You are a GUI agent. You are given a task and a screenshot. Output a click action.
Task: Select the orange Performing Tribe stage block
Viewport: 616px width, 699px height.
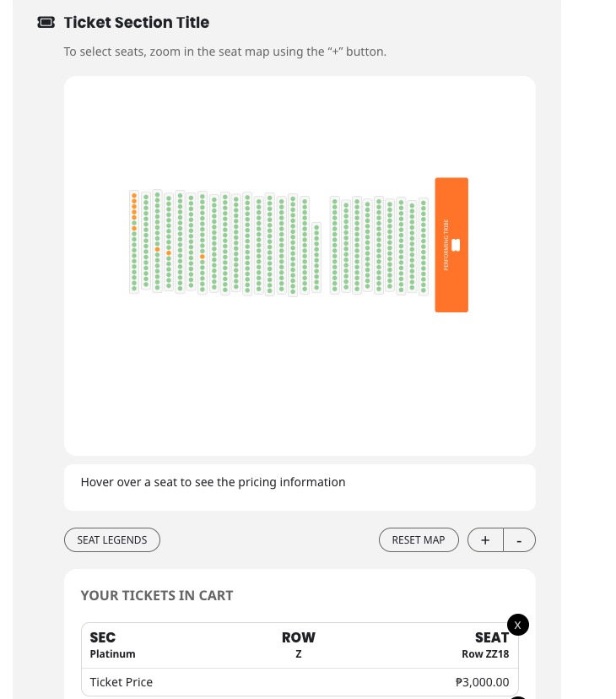coord(451,245)
